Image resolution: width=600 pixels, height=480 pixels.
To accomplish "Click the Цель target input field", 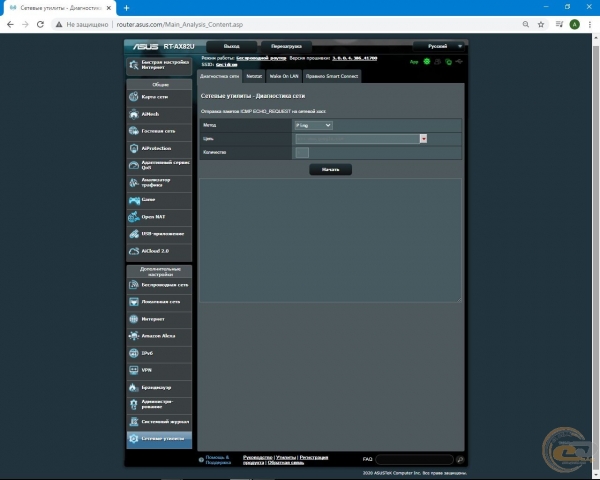I will coord(357,139).
